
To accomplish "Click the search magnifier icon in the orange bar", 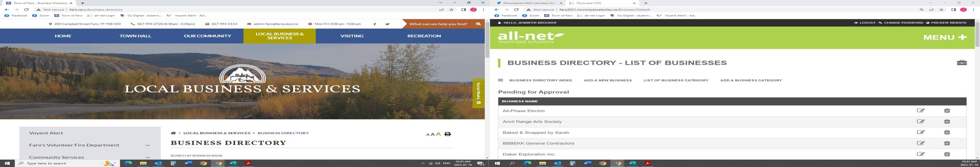I will point(478,24).
